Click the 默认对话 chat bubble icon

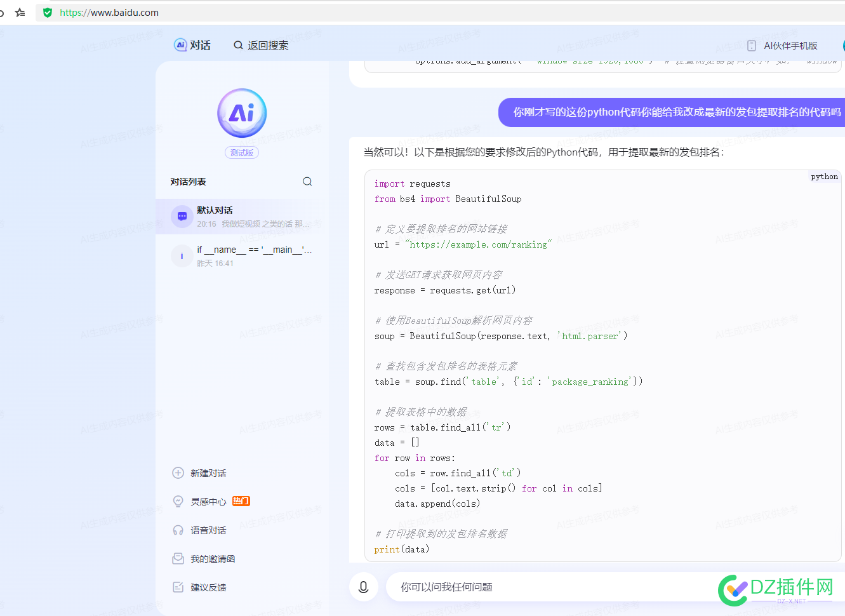click(182, 217)
